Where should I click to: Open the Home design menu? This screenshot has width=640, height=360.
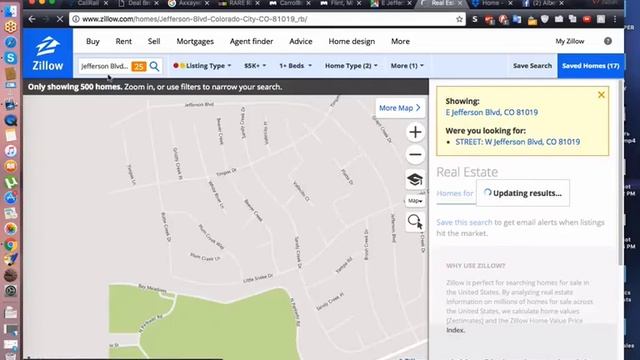[x=351, y=41]
